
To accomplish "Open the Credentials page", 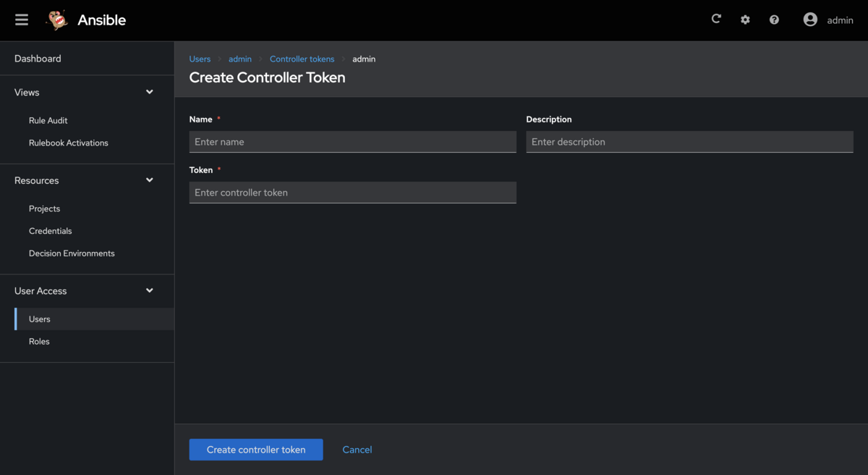I will 50,230.
